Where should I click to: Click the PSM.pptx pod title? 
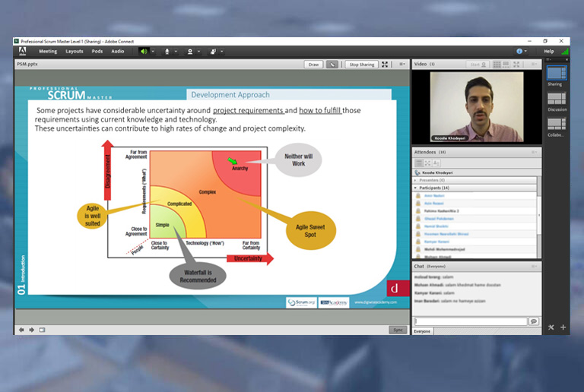click(x=27, y=64)
